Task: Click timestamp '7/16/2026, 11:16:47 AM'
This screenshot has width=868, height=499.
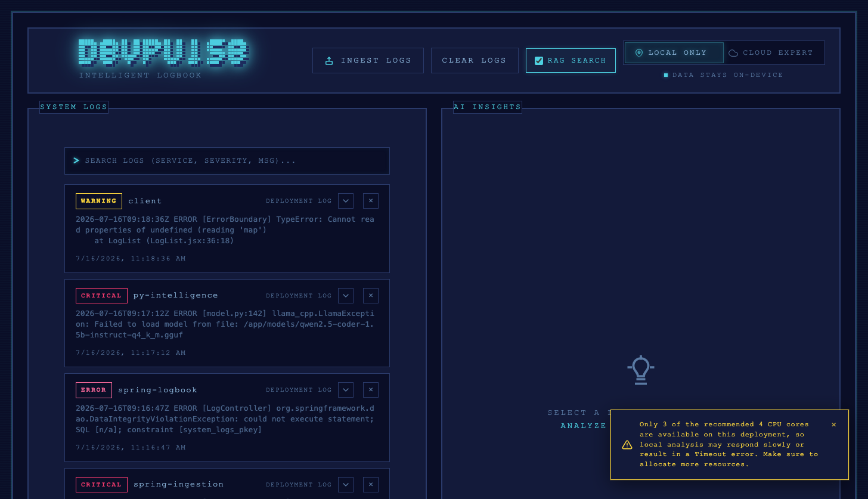Action: [131, 448]
